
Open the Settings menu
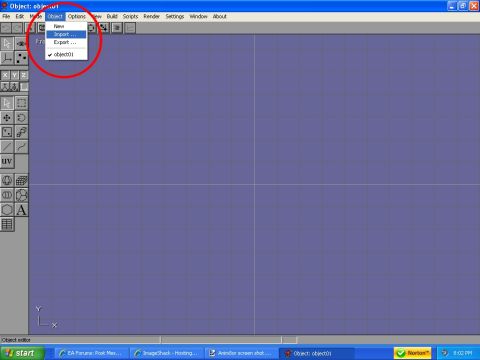click(x=175, y=16)
